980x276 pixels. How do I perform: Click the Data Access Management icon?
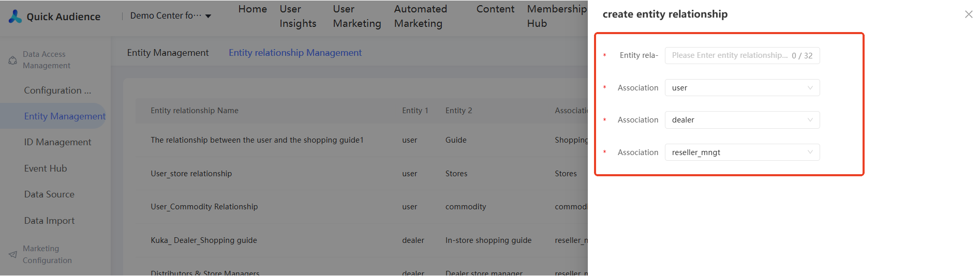12,60
